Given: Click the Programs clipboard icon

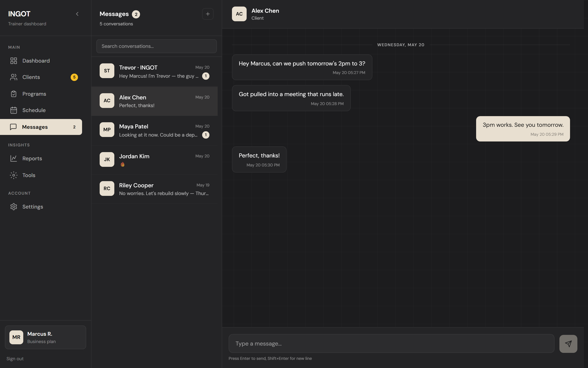Looking at the screenshot, I should [x=14, y=94].
